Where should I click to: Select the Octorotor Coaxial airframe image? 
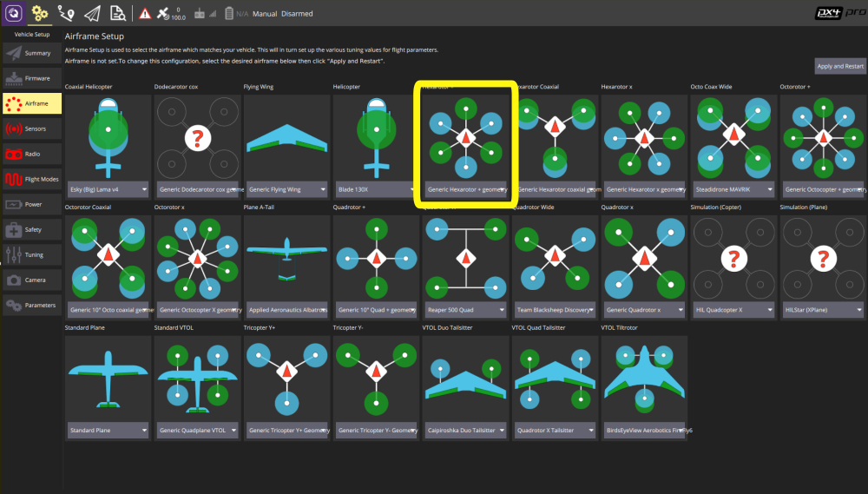(108, 258)
